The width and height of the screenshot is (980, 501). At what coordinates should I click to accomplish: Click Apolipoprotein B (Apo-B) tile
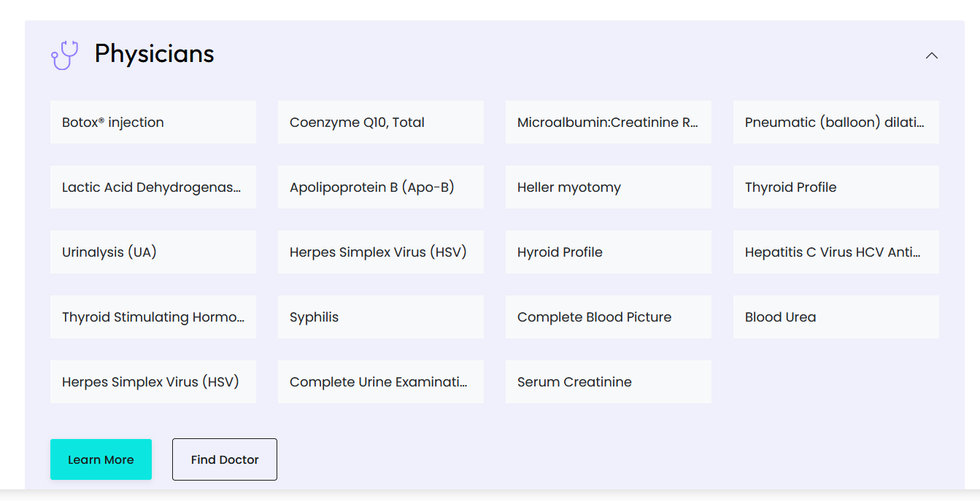(x=380, y=187)
